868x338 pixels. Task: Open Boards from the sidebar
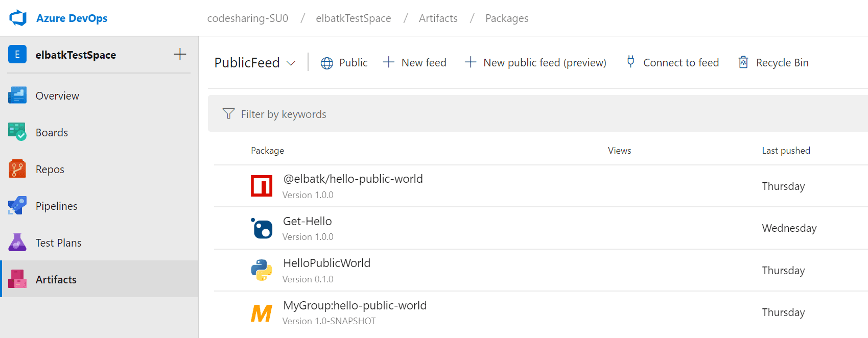click(52, 133)
